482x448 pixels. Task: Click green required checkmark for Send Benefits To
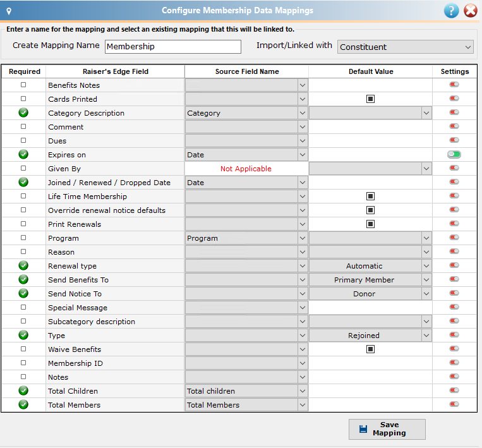pyautogui.click(x=23, y=279)
